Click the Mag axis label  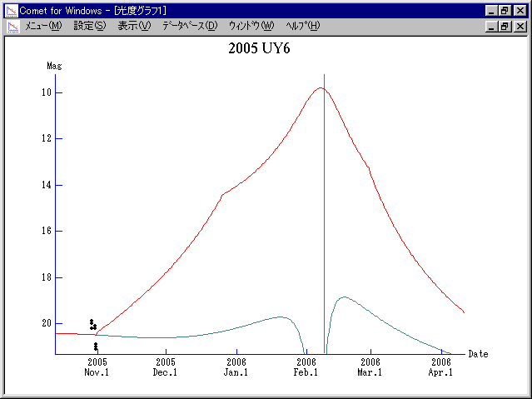[x=54, y=65]
